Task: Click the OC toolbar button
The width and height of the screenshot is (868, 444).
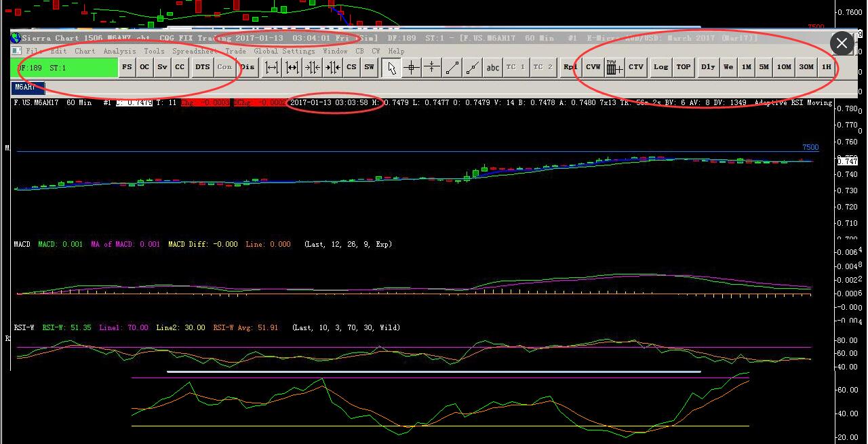Action: 144,67
